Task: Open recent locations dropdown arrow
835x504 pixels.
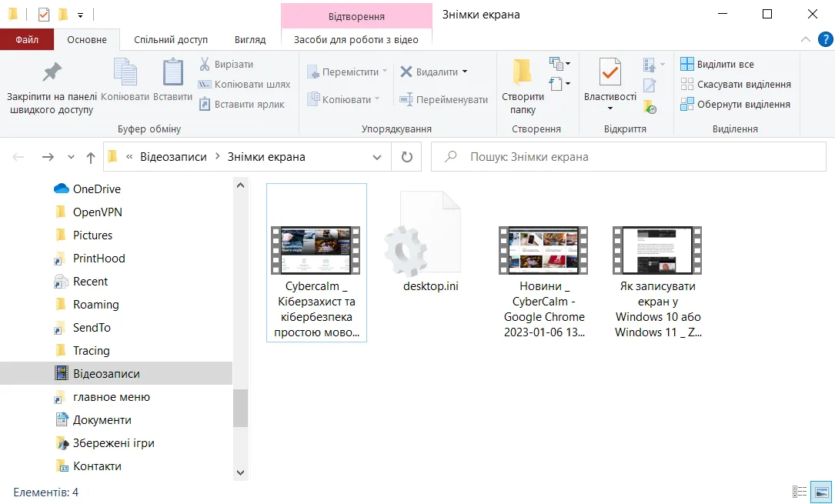Action: point(71,157)
